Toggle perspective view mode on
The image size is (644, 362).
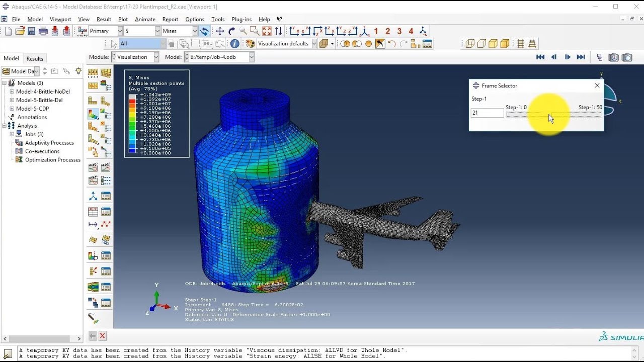532,44
